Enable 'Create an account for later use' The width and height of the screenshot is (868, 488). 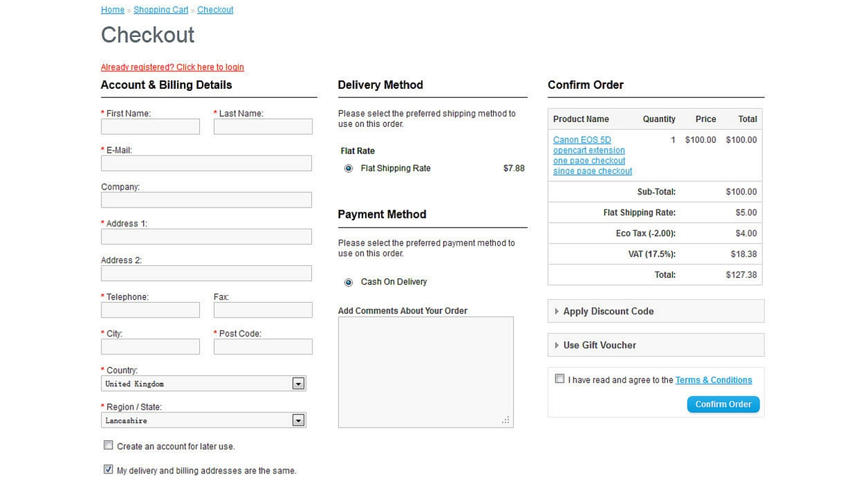[108, 445]
